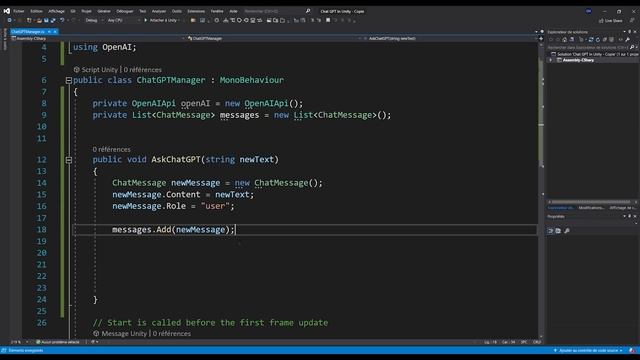640x360 pixels.
Task: Click the refresh icon in Solution Explorer
Action: point(598,40)
